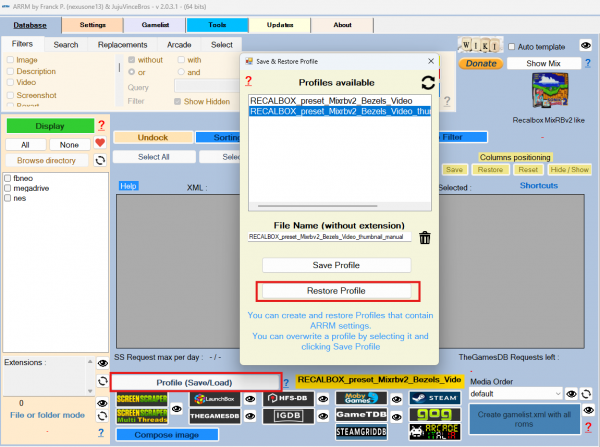Open the SteamGridDB scraper

[x=360, y=432]
